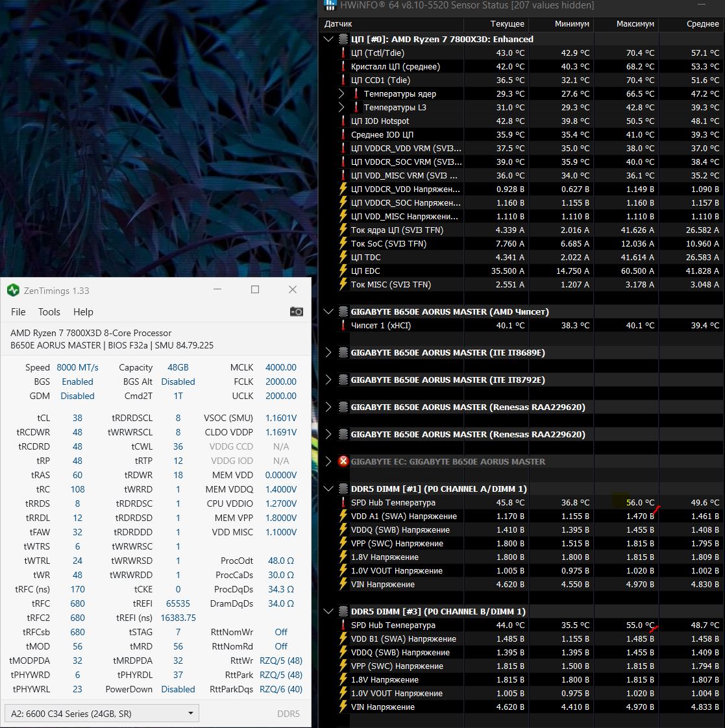Click lightning icon of Ток MISC (SVI3 TFN)
This screenshot has width=725, height=728.
pos(343,284)
